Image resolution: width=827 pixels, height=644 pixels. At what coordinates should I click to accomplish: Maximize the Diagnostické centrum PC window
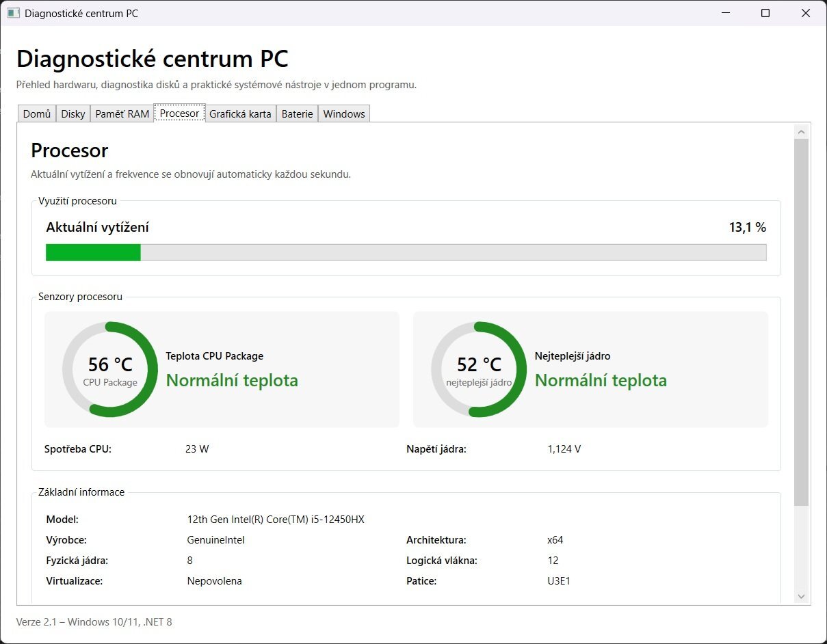765,13
